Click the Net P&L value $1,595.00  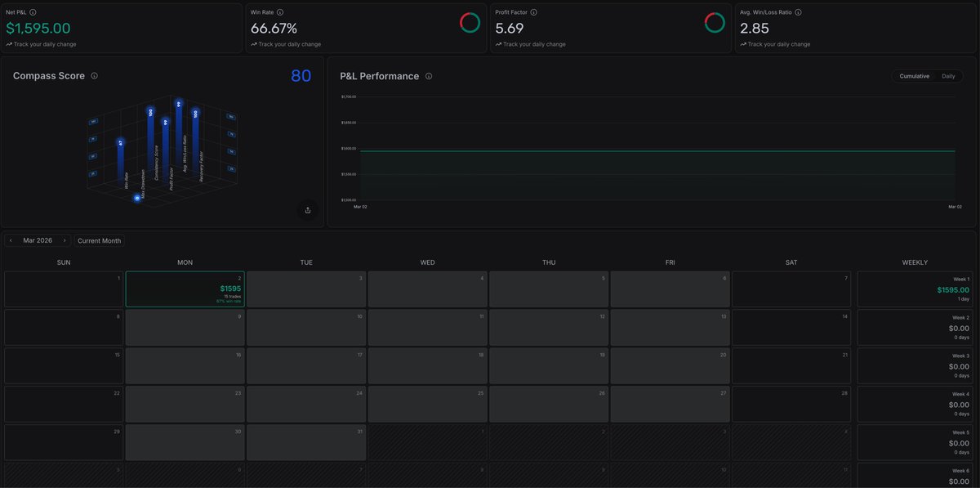tap(38, 28)
